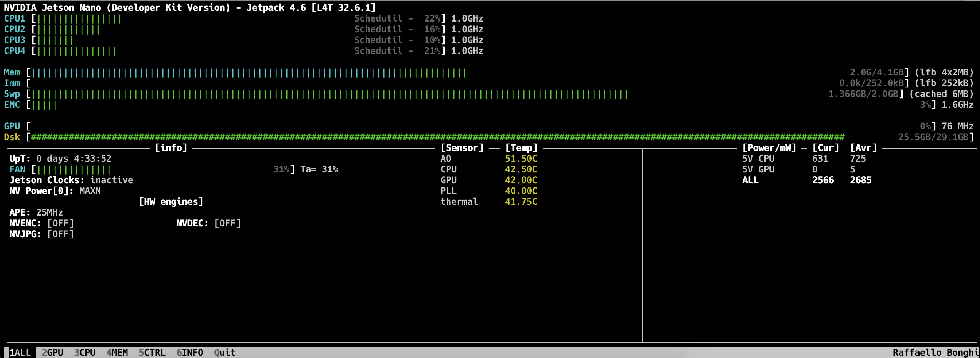980x358 pixels.
Task: Click the [Avr] column header
Action: [x=863, y=148]
